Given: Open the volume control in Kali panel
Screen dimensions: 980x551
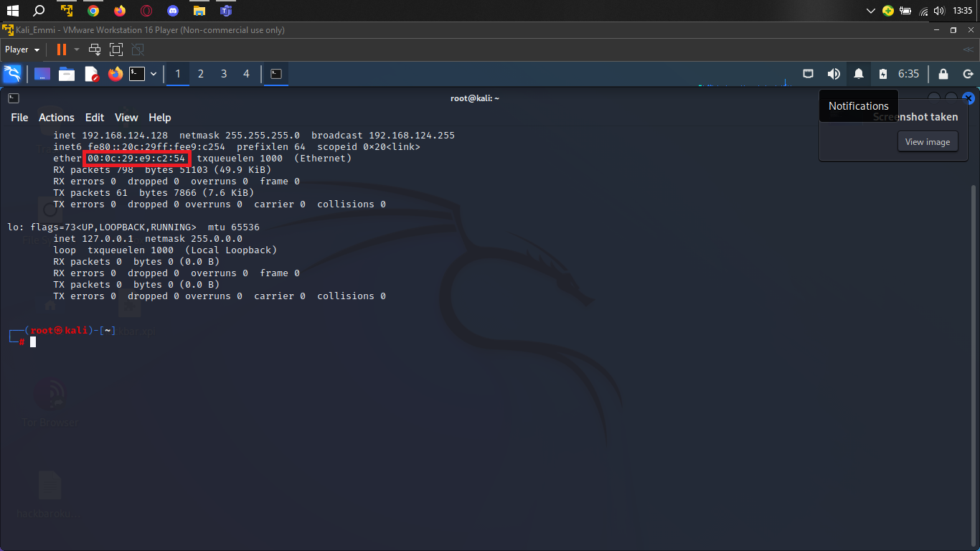Looking at the screenshot, I should click(834, 74).
